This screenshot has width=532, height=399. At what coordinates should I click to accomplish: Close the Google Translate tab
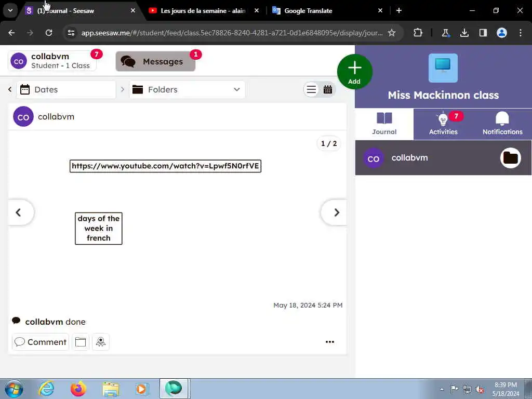point(380,11)
